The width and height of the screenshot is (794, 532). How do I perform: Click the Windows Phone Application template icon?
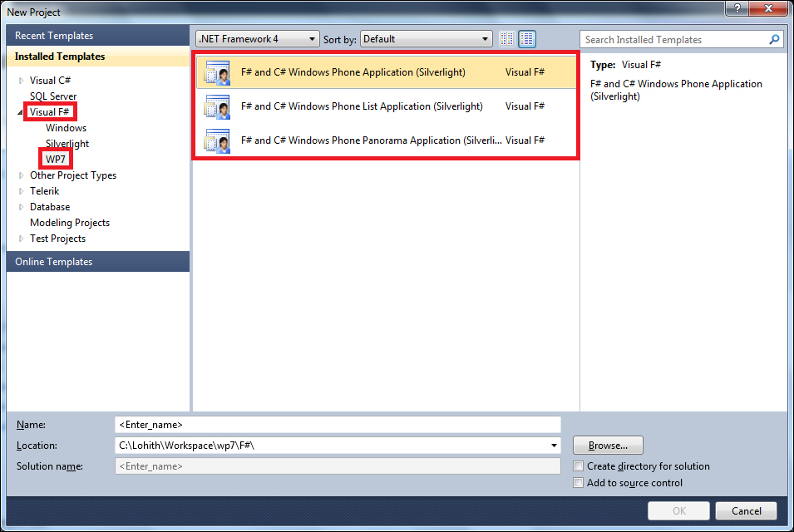(x=217, y=72)
